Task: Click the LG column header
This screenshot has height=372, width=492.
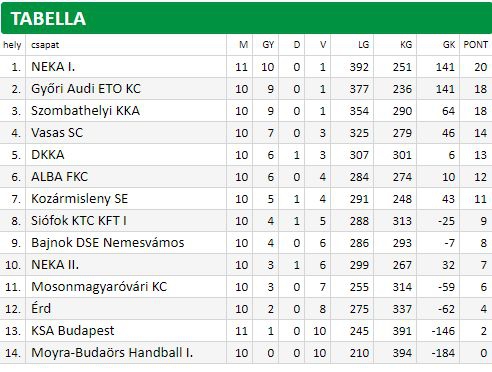Action: [x=364, y=45]
